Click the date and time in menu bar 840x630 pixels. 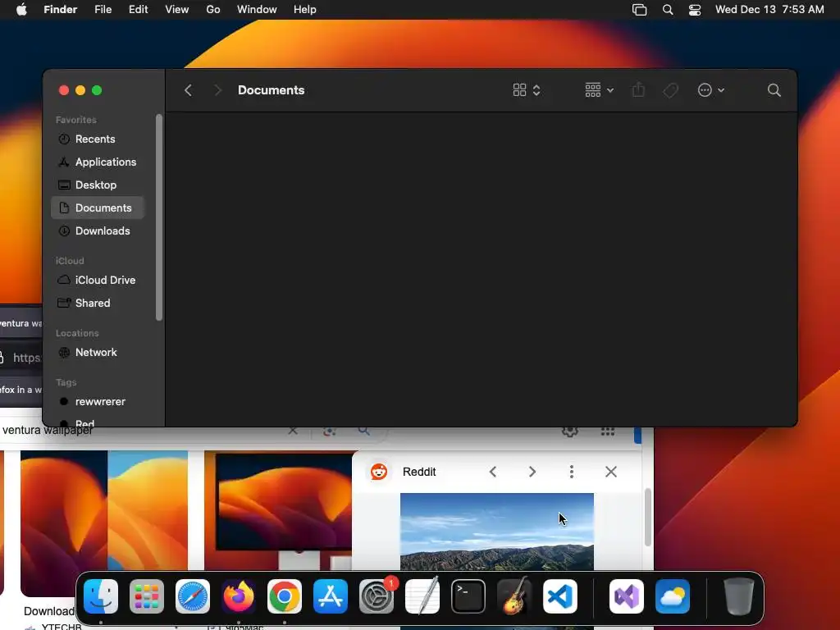coord(769,10)
